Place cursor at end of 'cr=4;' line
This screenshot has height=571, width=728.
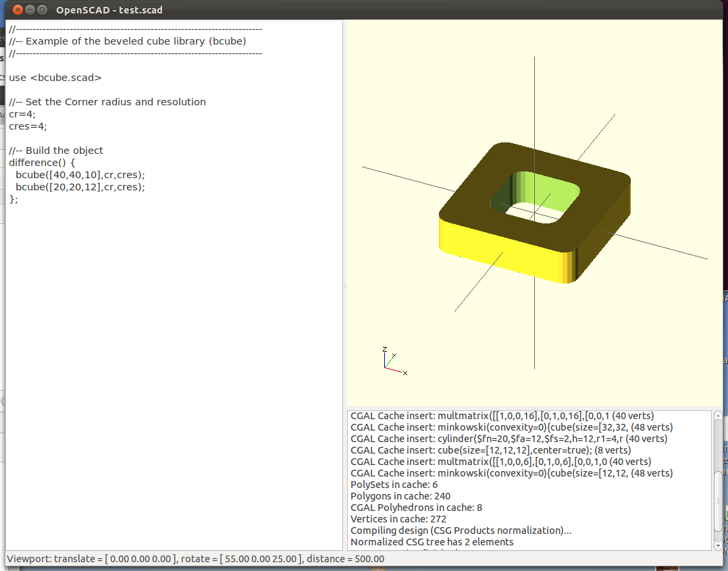(36, 114)
